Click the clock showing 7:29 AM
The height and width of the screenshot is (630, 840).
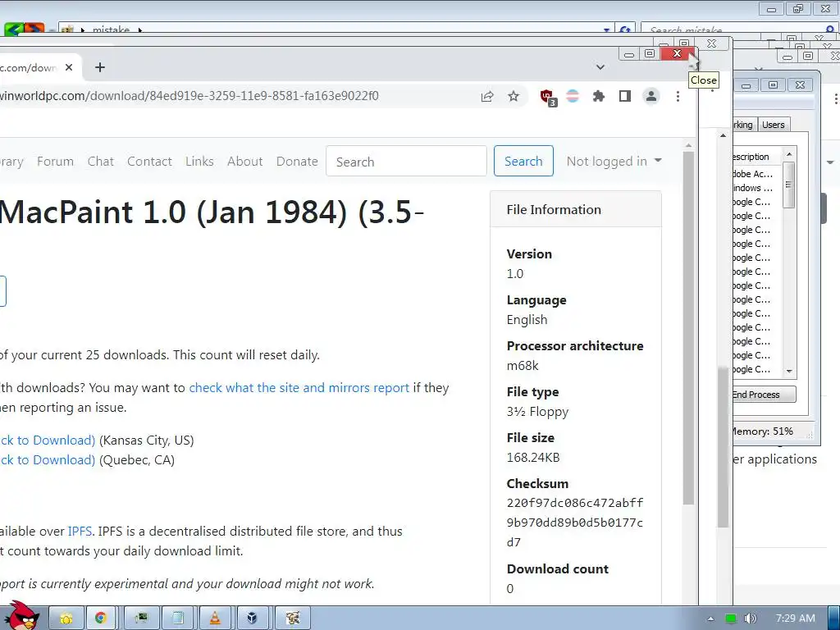point(796,619)
